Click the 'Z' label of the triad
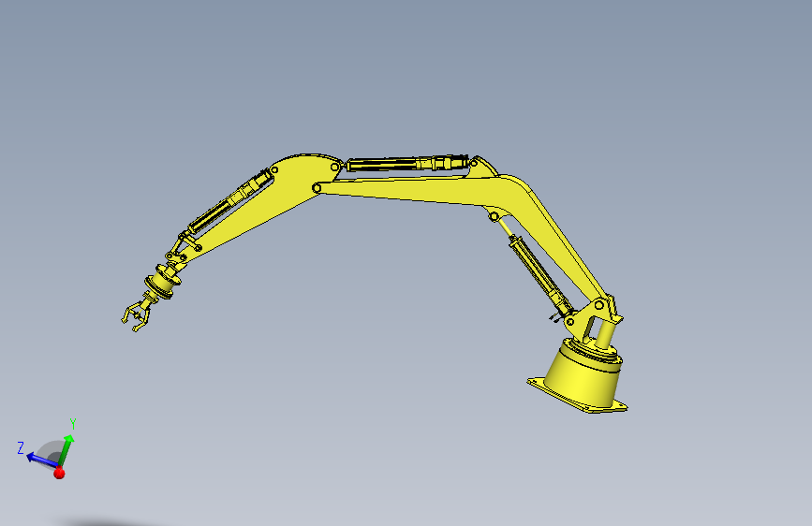 (21, 447)
